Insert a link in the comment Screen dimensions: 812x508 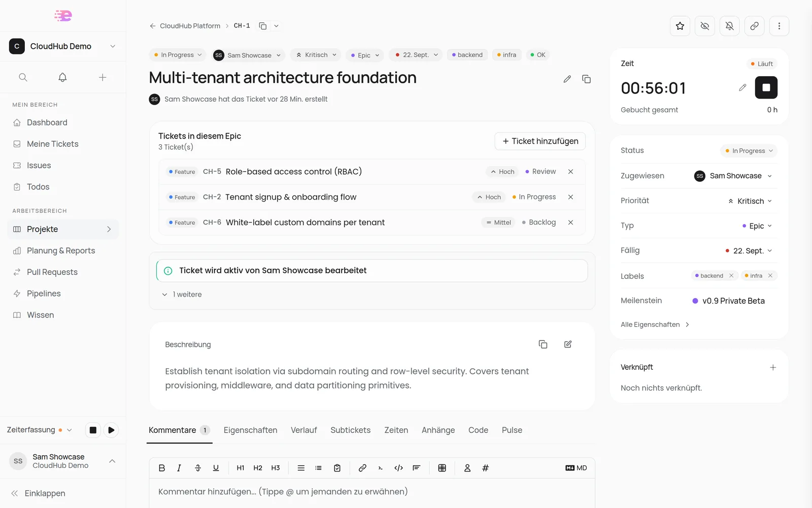pos(362,468)
